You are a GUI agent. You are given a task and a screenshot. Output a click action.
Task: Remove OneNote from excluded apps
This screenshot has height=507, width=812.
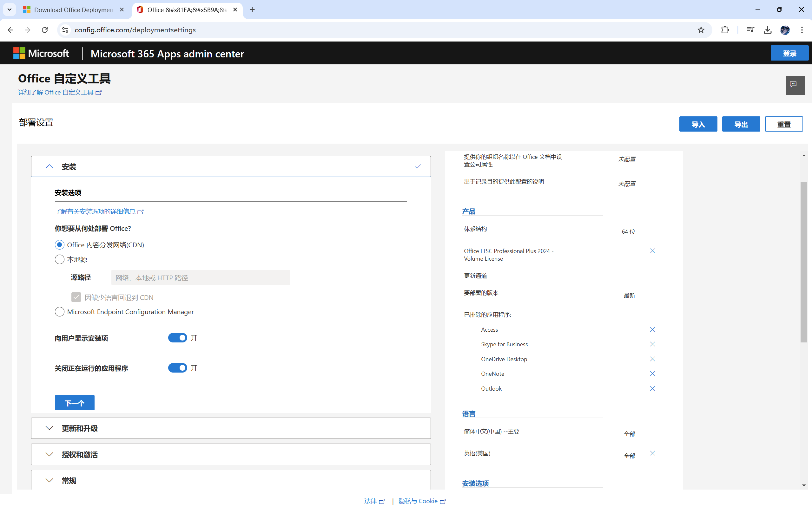coord(652,374)
